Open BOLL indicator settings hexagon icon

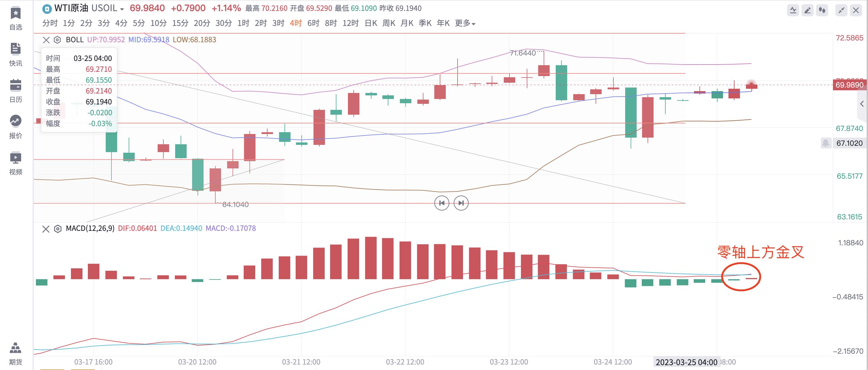coord(57,40)
